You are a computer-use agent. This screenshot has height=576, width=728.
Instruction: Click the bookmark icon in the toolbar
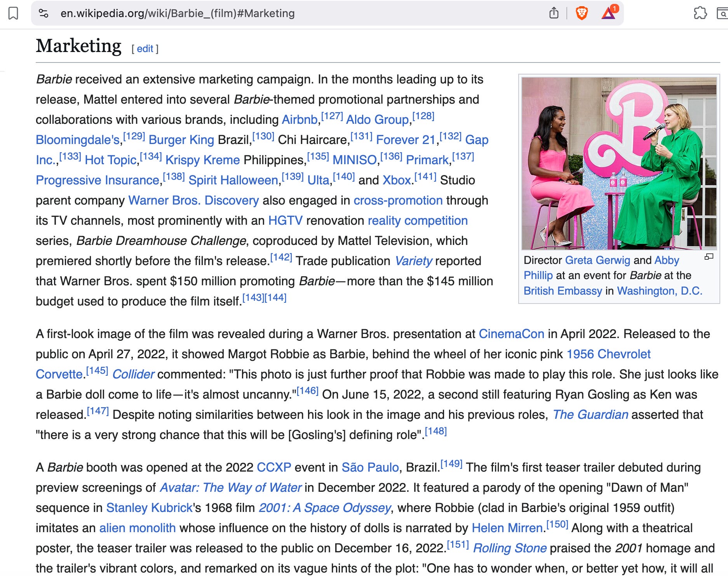coord(13,13)
